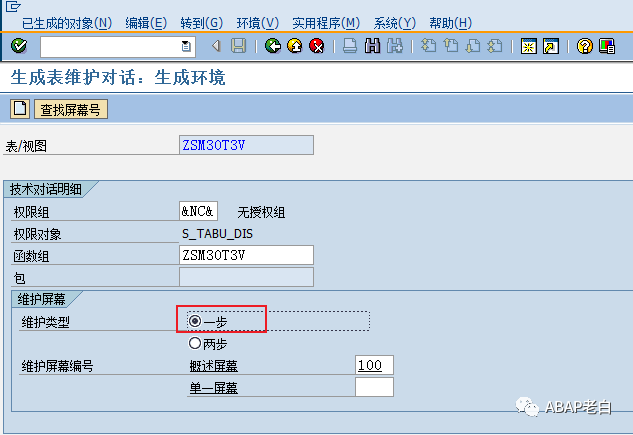The height and width of the screenshot is (435, 633).
Task: Click the Create New Session icon
Action: coord(528,46)
